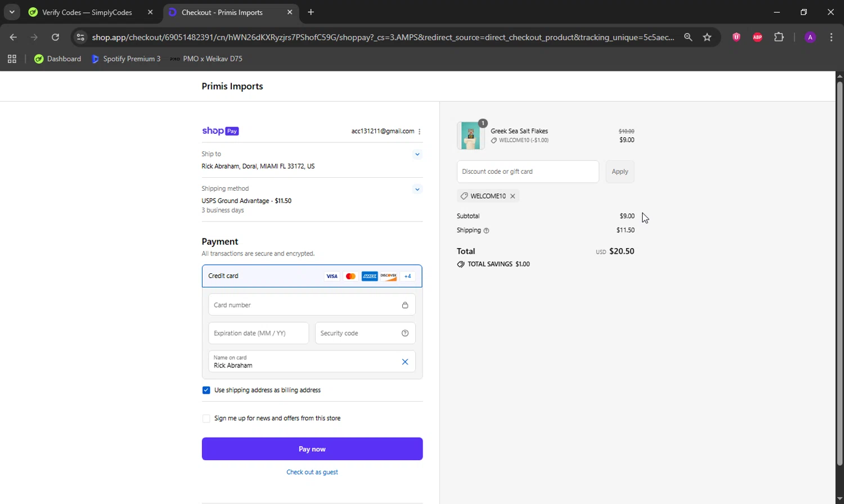Reload the checkout page
This screenshot has width=844, height=504.
click(55, 37)
